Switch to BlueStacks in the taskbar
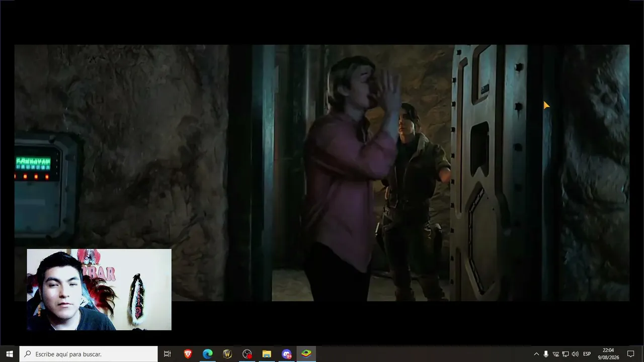644x362 pixels. pyautogui.click(x=306, y=354)
